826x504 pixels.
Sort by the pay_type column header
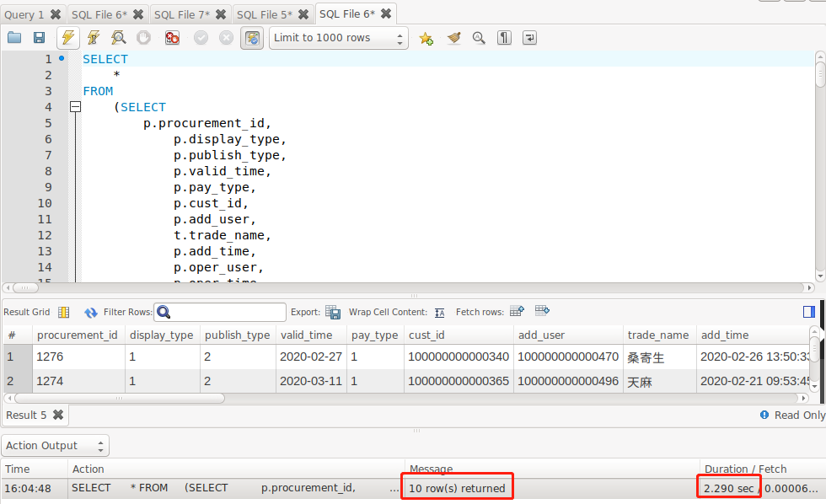pyautogui.click(x=374, y=335)
